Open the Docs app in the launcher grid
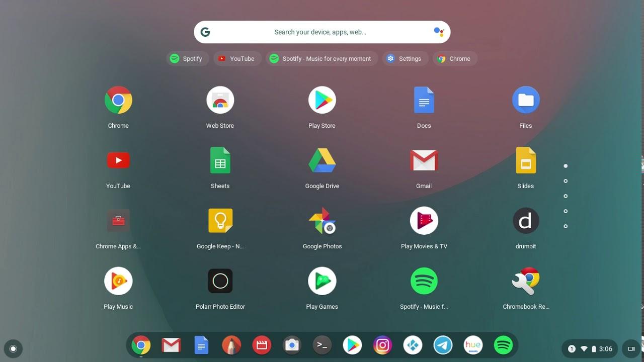This screenshot has width=644, height=362. 424,100
